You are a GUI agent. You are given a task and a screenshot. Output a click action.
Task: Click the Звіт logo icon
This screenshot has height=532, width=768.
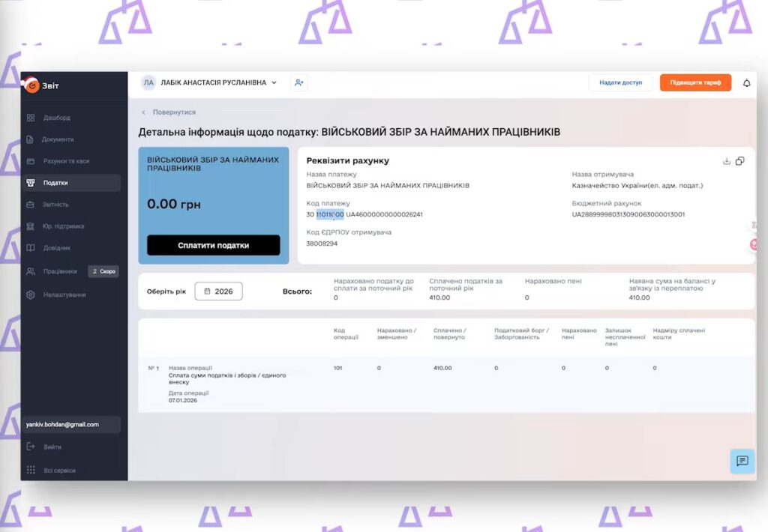pos(32,85)
